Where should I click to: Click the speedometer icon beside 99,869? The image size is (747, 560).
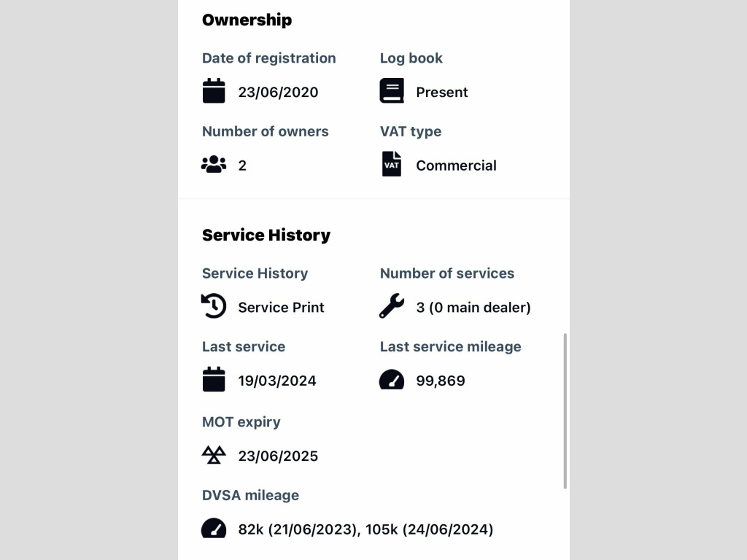(x=392, y=379)
